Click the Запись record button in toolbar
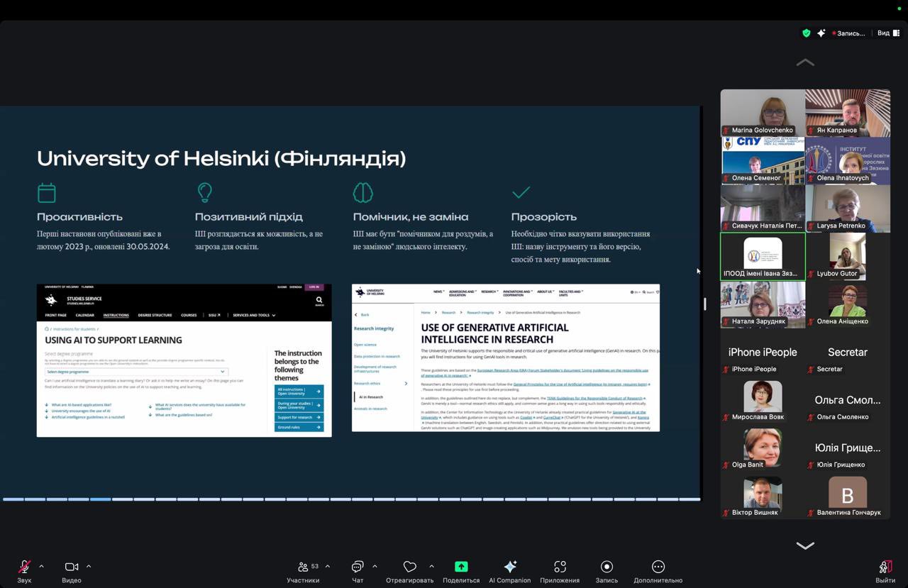This screenshot has width=908, height=588. (607, 571)
